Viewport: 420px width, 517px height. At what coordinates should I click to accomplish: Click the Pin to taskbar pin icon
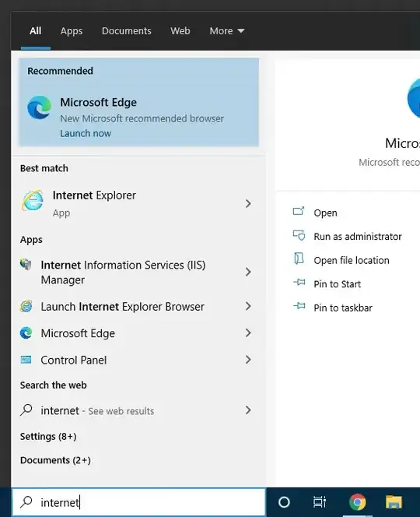[x=299, y=306]
